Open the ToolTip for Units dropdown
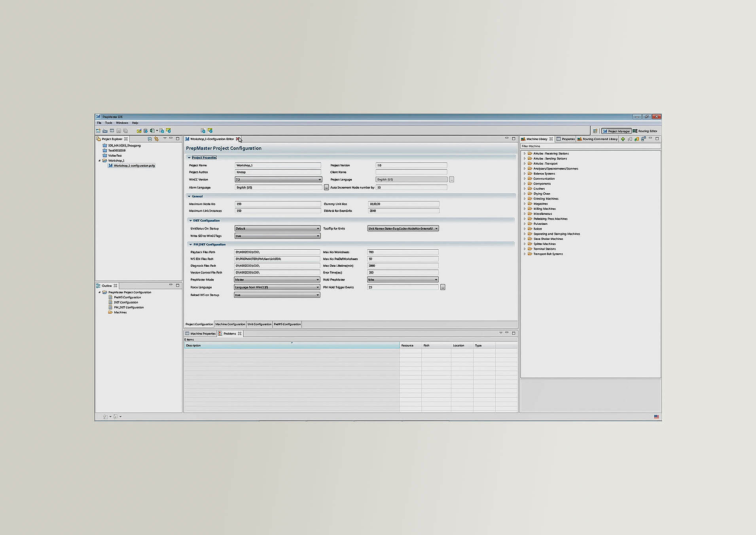 pyautogui.click(x=403, y=228)
